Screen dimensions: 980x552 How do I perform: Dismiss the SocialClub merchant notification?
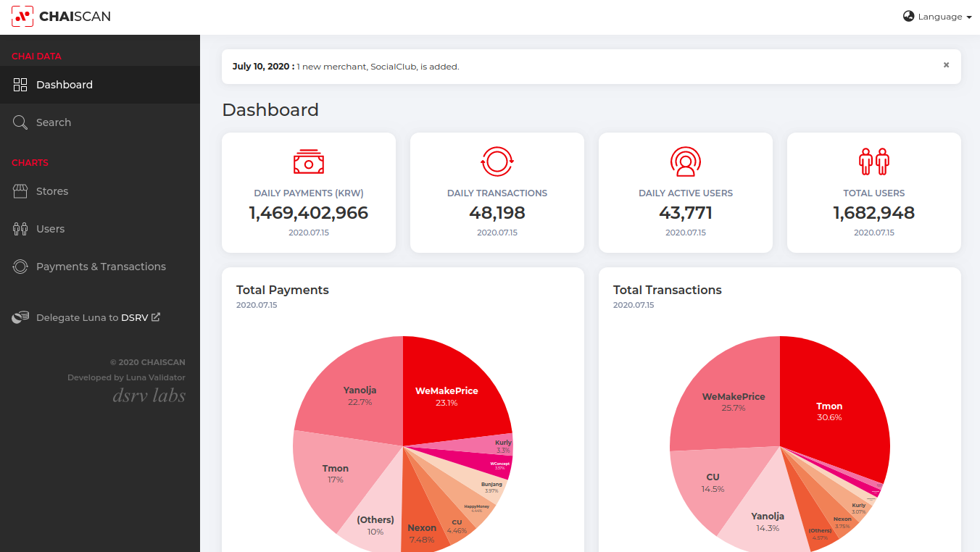(x=946, y=64)
